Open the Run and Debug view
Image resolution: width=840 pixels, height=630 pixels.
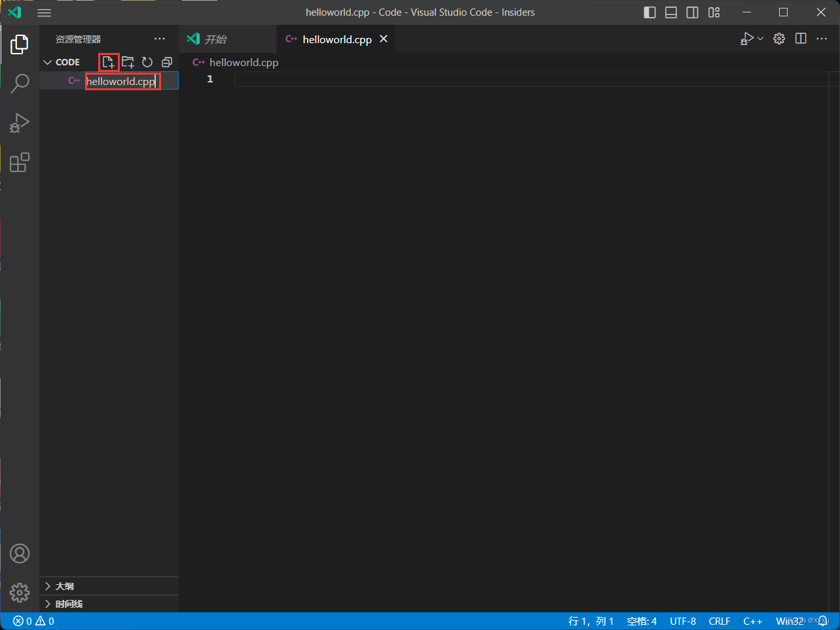click(20, 123)
